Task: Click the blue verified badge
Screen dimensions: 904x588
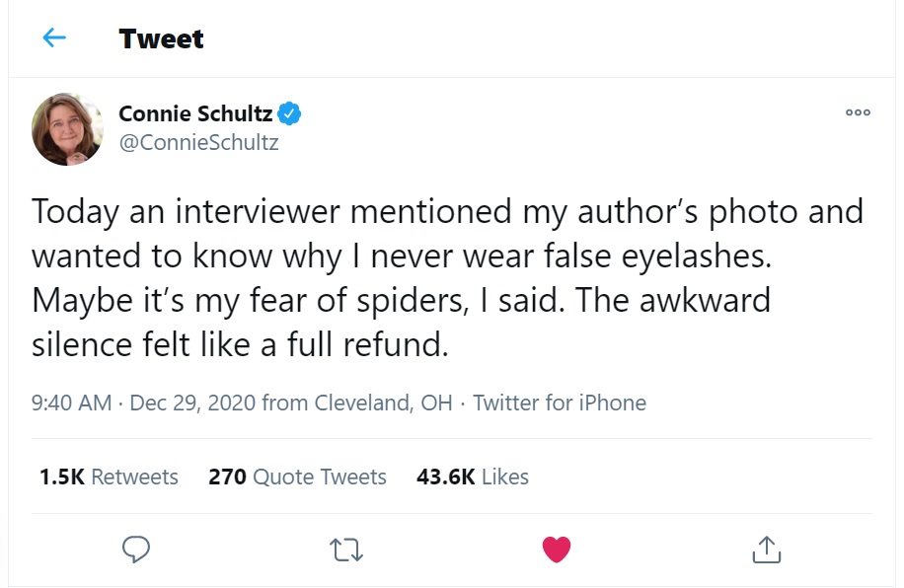Action: coord(289,113)
